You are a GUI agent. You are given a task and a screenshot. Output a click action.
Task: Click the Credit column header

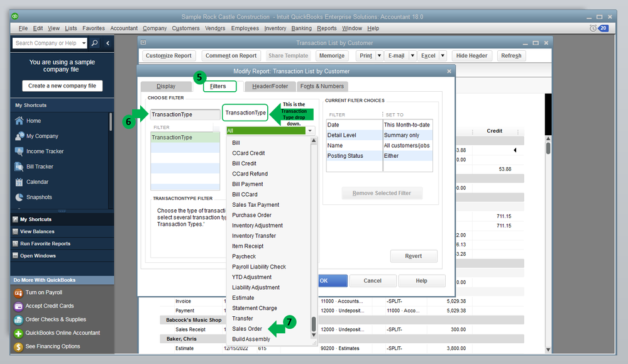tap(494, 131)
